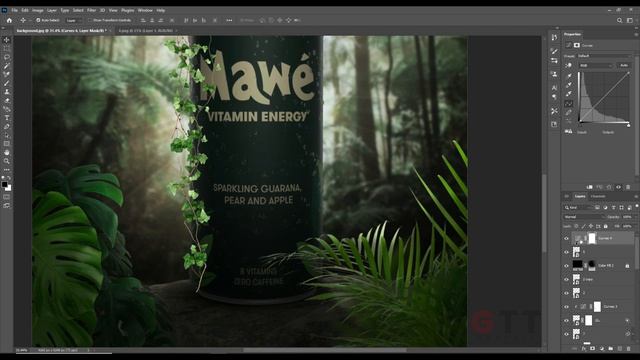Open the Kind filter dropdown in Layers
The height and width of the screenshot is (360, 640).
click(x=579, y=208)
